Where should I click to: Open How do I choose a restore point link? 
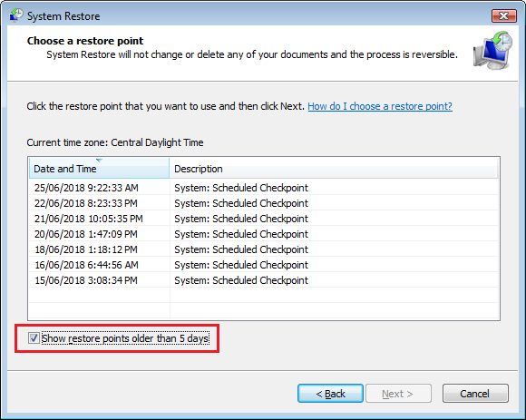click(x=380, y=106)
